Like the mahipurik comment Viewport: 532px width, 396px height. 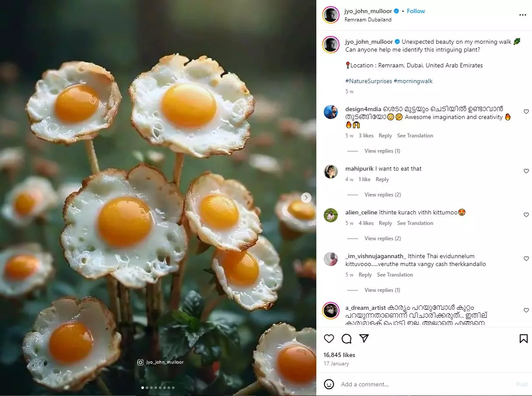[526, 171]
